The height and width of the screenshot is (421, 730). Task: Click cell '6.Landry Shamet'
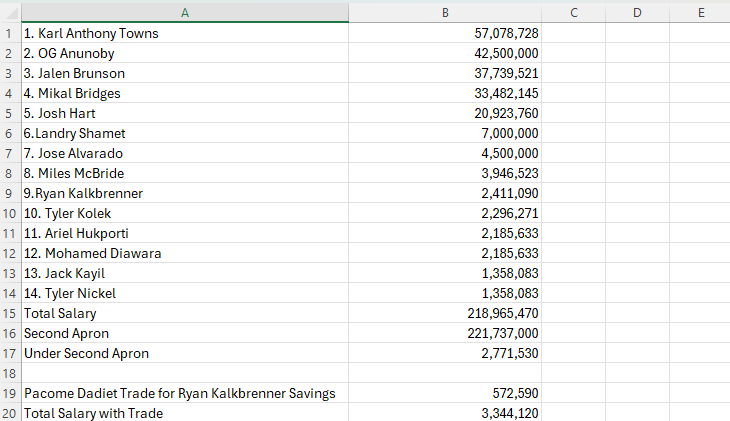(185, 133)
